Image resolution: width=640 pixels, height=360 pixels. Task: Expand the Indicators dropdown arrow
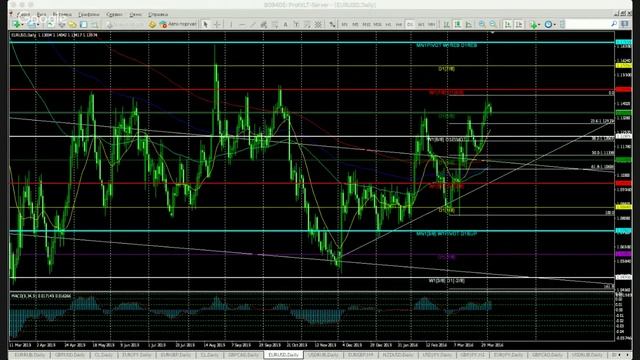click(539, 25)
